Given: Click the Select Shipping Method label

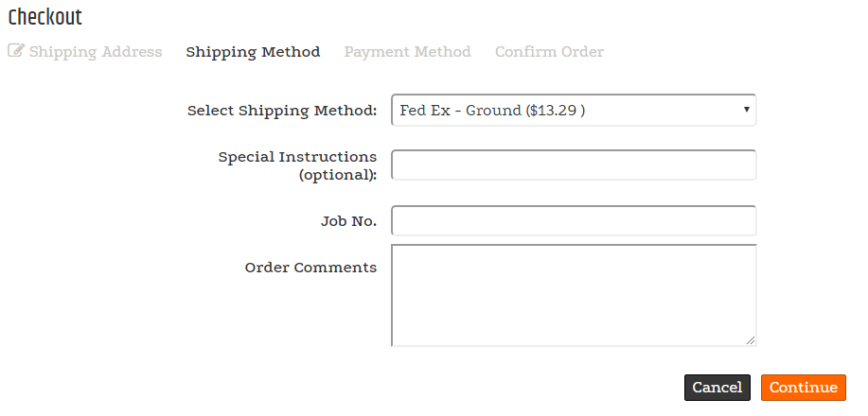Looking at the screenshot, I should coord(282,111).
